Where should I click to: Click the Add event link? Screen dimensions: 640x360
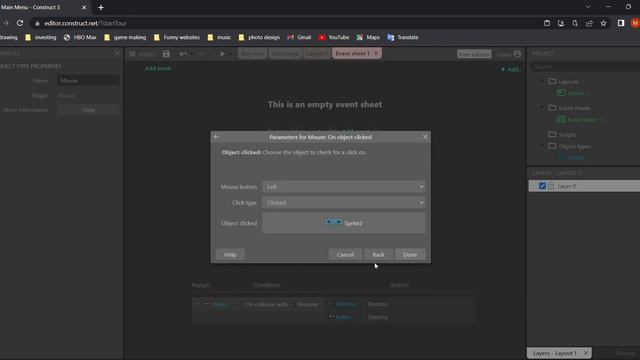pos(158,68)
